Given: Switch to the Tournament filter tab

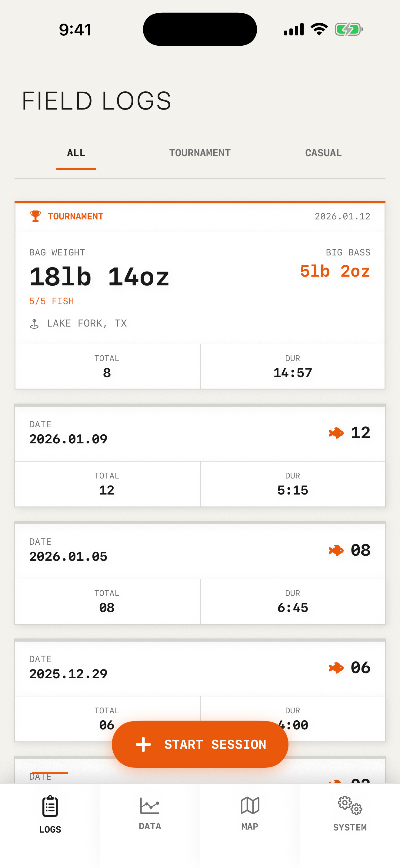Looking at the screenshot, I should pyautogui.click(x=200, y=153).
